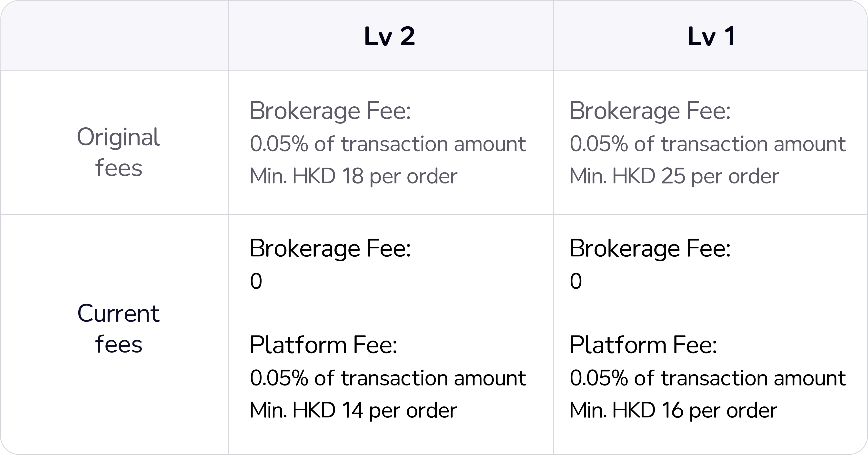The image size is (868, 455).
Task: Click Brokerage Fee label in Lv 2 current fees
Action: pyautogui.click(x=330, y=249)
